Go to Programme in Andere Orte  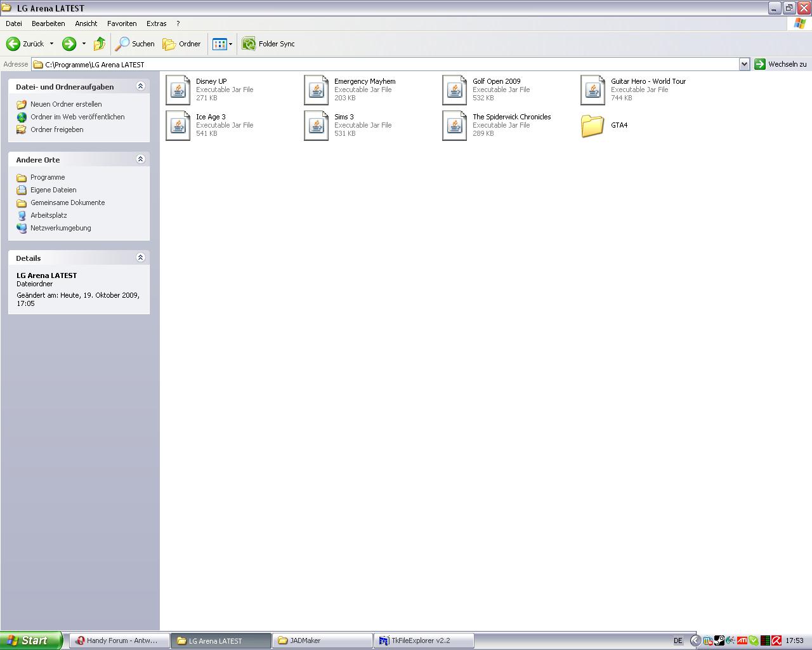[48, 177]
